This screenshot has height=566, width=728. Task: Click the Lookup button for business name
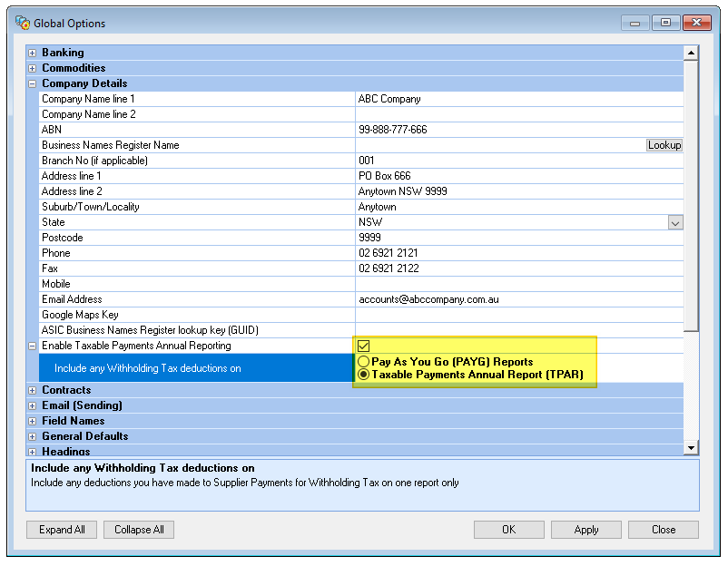664,145
